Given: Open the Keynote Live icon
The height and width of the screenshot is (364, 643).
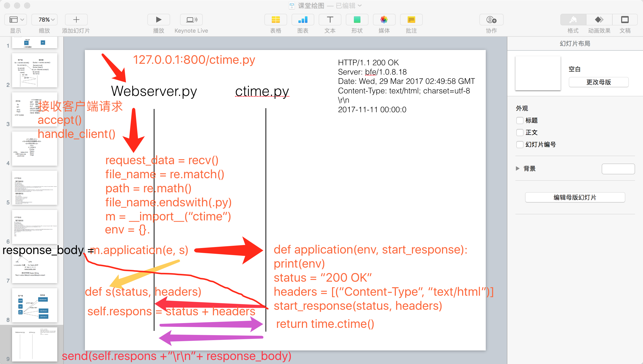Looking at the screenshot, I should pos(191,20).
